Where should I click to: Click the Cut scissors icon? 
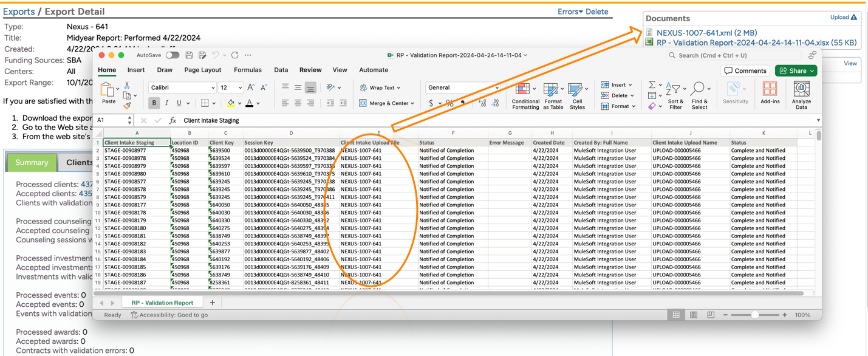[127, 86]
